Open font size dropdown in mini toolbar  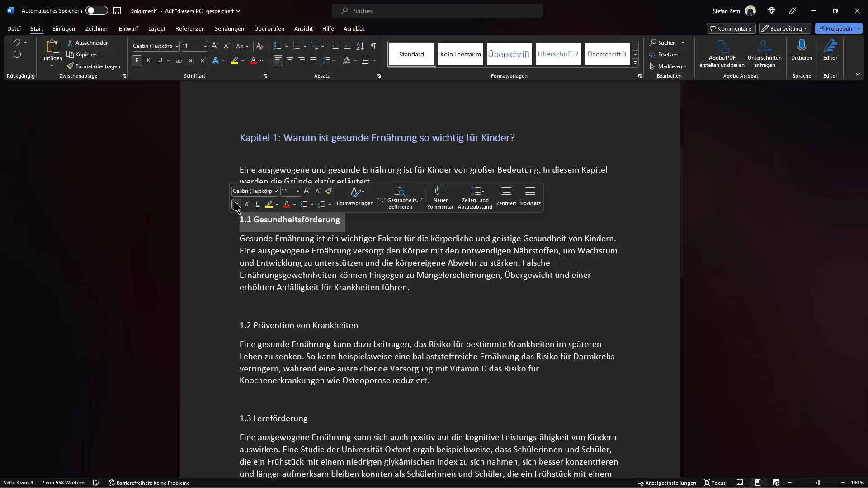coord(297,191)
